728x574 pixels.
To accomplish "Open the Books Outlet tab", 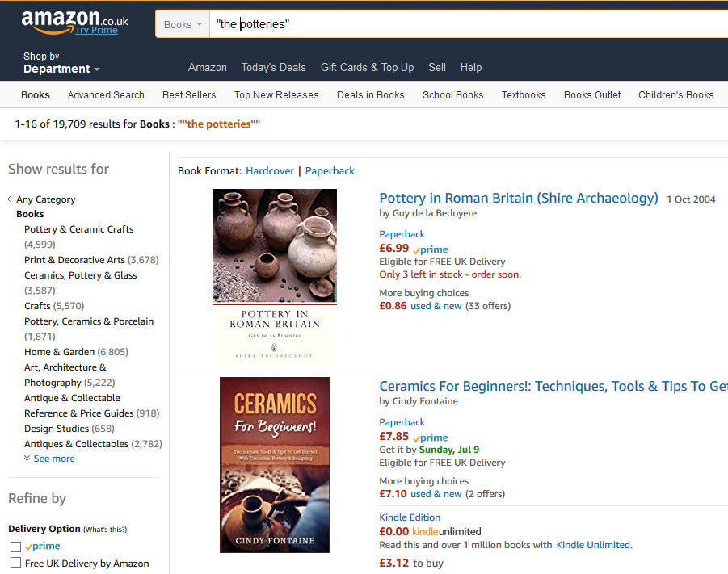I will click(592, 95).
